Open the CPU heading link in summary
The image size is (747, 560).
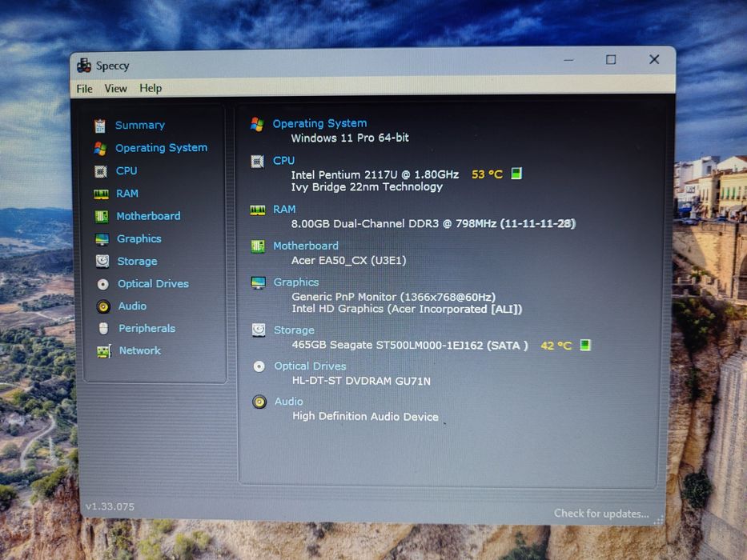click(284, 161)
